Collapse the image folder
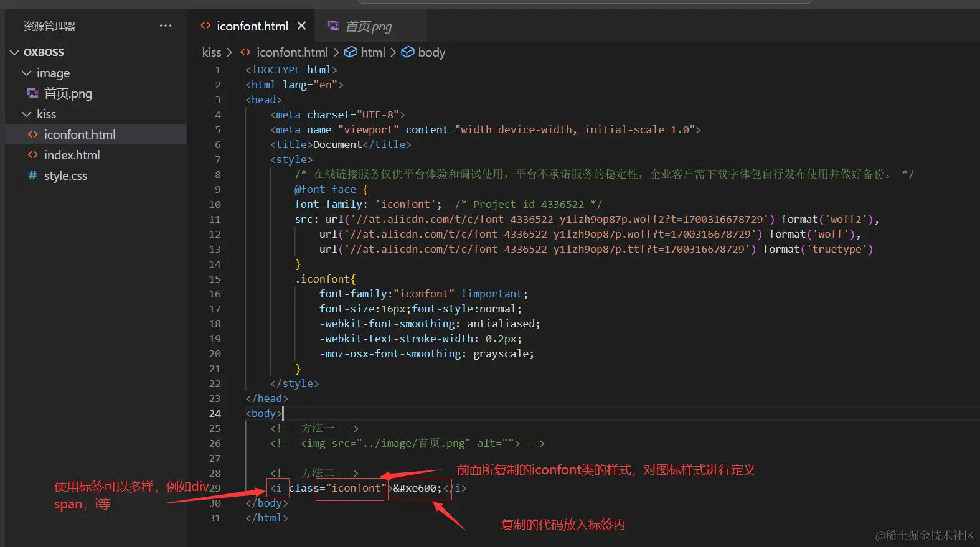This screenshot has width=980, height=547. coord(26,73)
